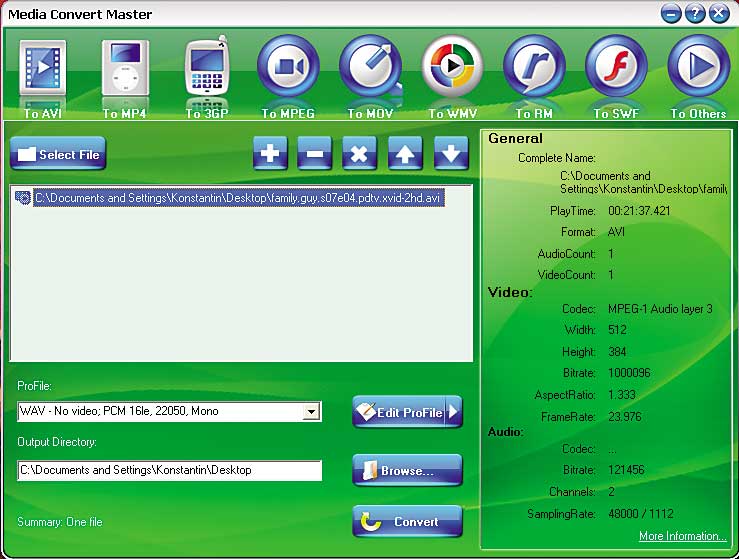The image size is (739, 559).
Task: Choose the To MP4 iPod icon
Action: point(125,68)
